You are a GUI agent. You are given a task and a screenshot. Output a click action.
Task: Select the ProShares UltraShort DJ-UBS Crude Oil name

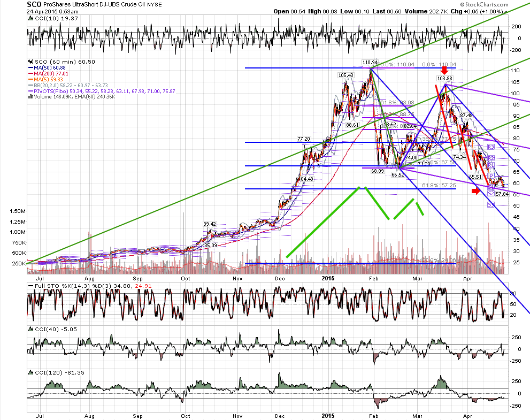(94, 5)
